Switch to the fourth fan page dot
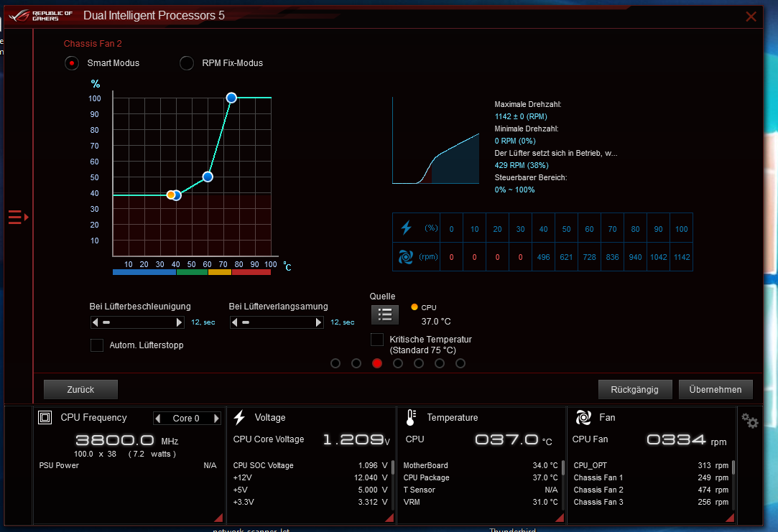Screen dimensions: 778x532 [398, 363]
